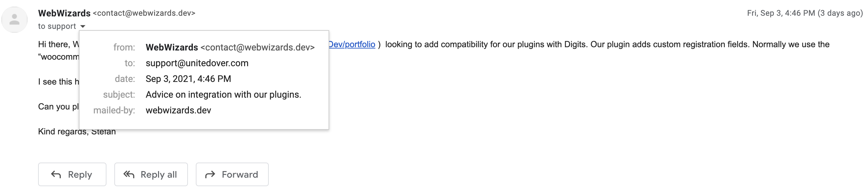Click the WebWizards name in the details popup
This screenshot has width=868, height=196.
point(171,48)
